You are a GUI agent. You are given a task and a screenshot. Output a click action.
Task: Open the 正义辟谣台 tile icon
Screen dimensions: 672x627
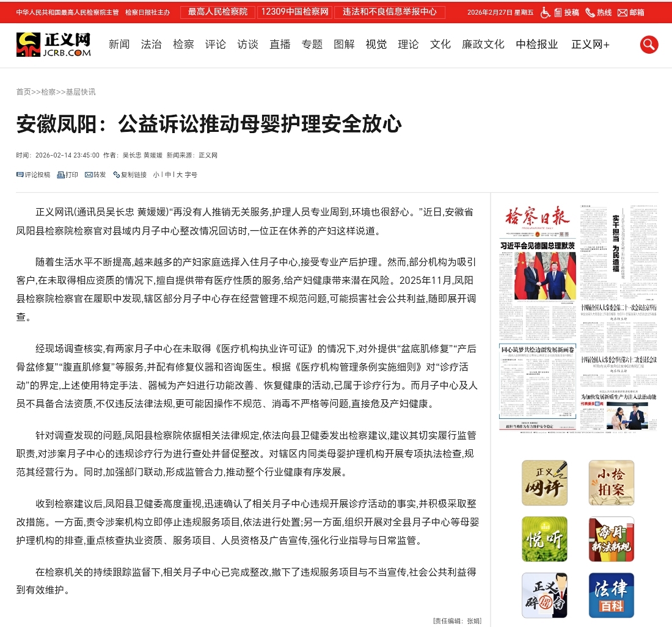[544, 595]
